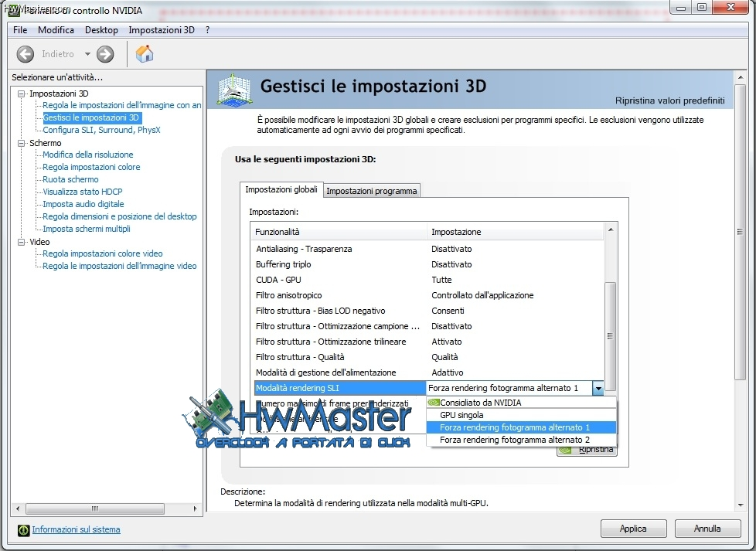
Task: Collapse the Impostazioni 3D tree node
Action: click(x=21, y=94)
